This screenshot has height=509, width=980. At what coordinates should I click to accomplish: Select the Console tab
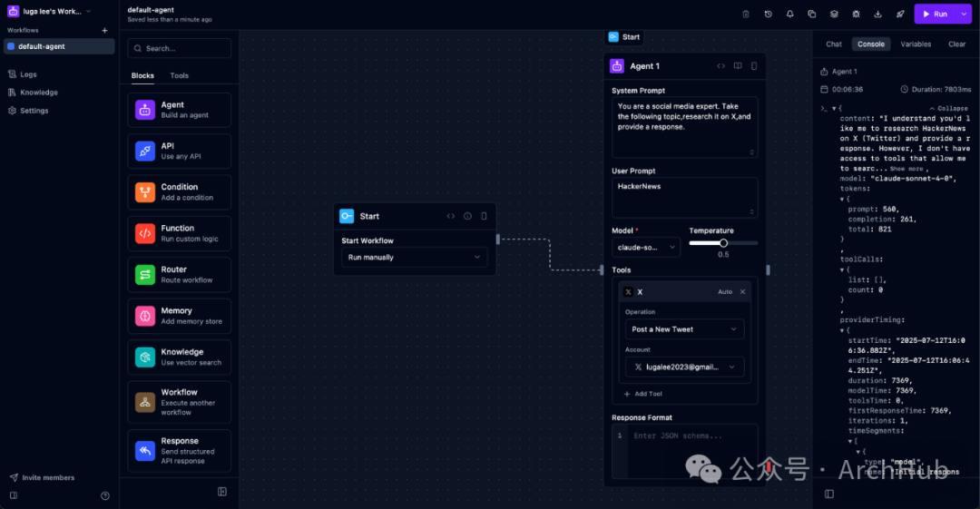click(x=870, y=44)
